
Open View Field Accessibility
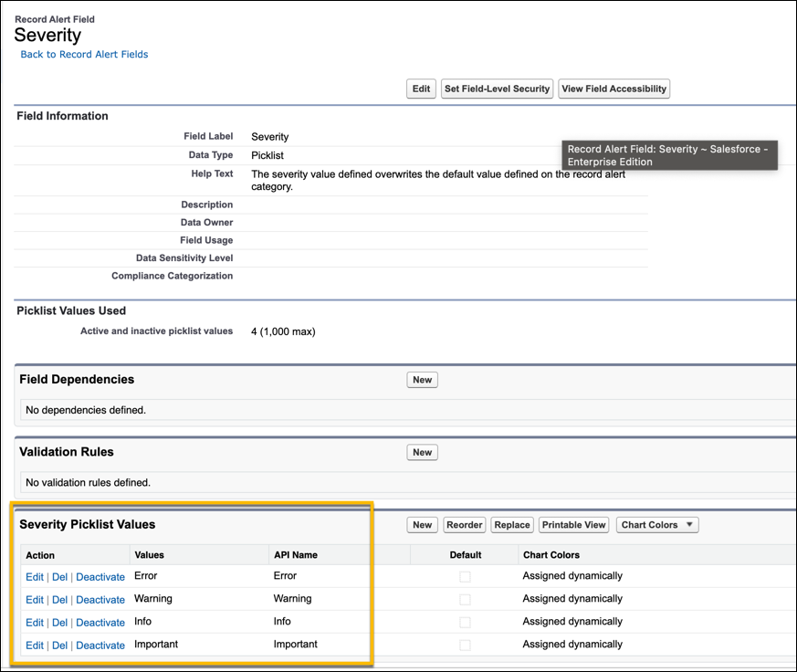coord(613,89)
